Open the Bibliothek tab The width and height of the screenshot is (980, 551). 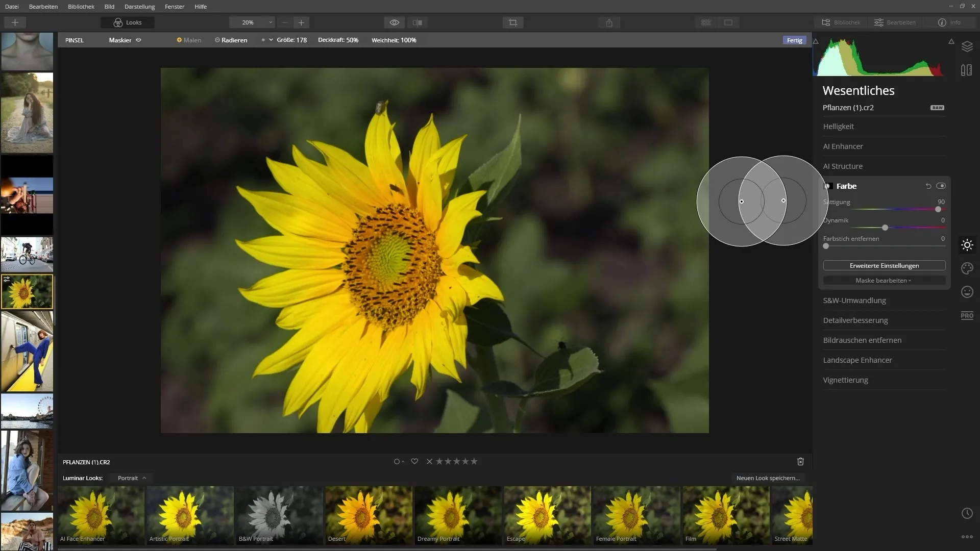(x=841, y=22)
